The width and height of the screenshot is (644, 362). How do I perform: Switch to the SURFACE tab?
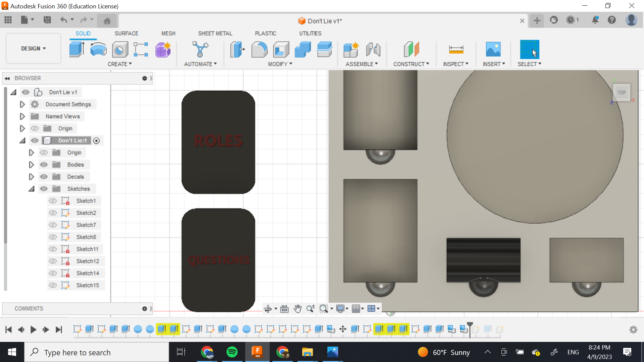126,34
